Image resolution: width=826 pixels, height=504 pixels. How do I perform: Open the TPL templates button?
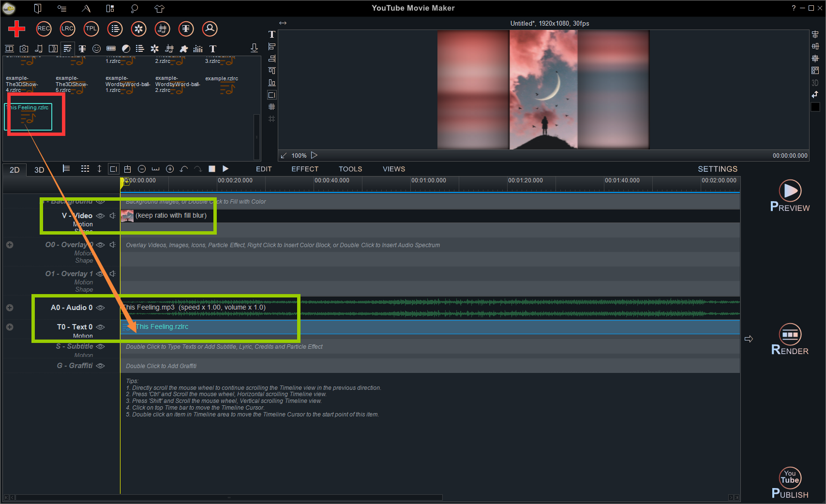click(x=91, y=29)
